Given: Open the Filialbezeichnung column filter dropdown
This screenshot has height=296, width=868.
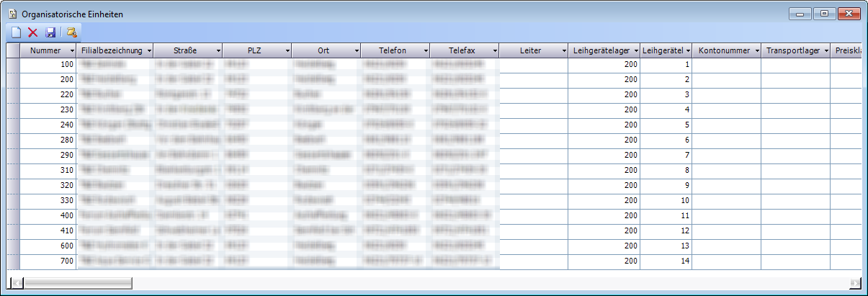Looking at the screenshot, I should [x=149, y=51].
